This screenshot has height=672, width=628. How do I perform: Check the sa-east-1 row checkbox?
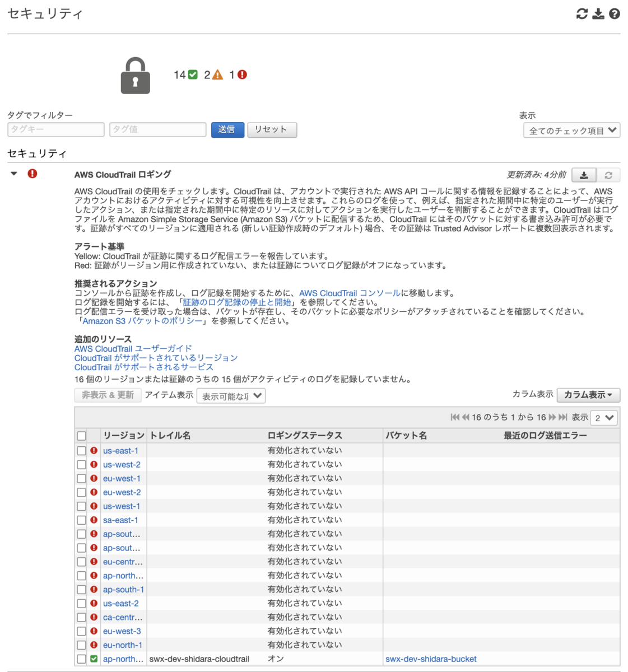81,520
